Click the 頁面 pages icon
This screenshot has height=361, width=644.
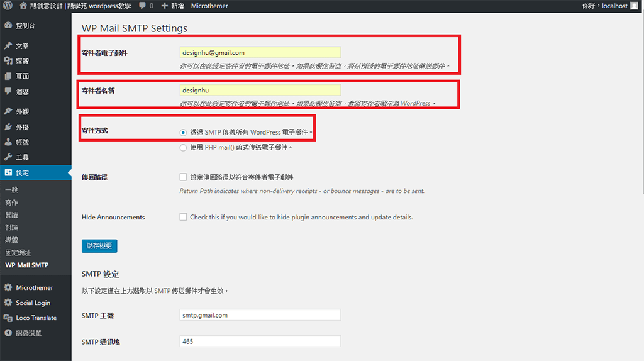(x=8, y=76)
